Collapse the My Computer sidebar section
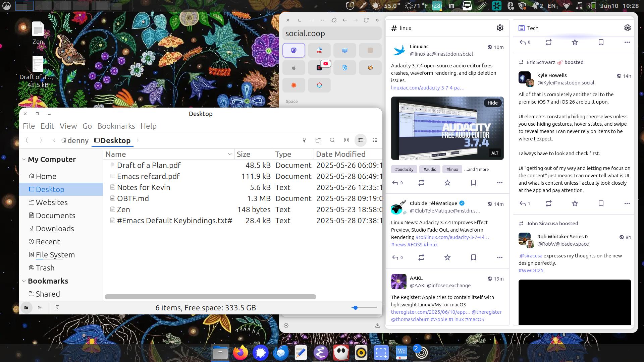 point(23,159)
